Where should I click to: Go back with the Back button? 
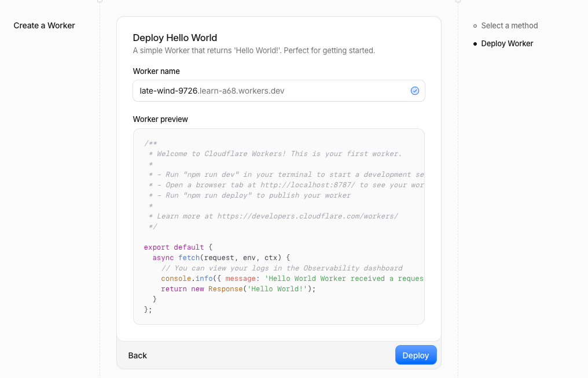[137, 355]
